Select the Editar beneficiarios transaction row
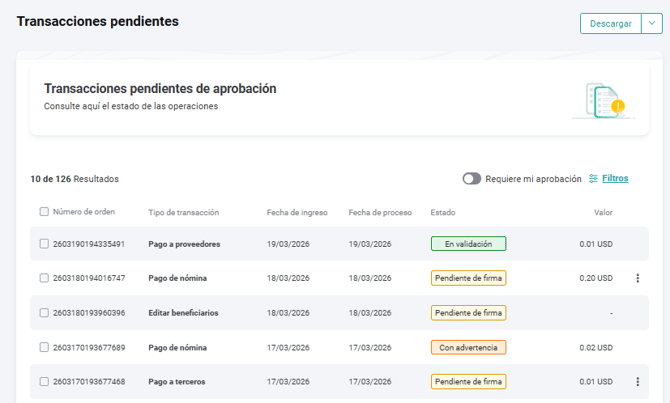The height and width of the screenshot is (403, 670). 183,313
